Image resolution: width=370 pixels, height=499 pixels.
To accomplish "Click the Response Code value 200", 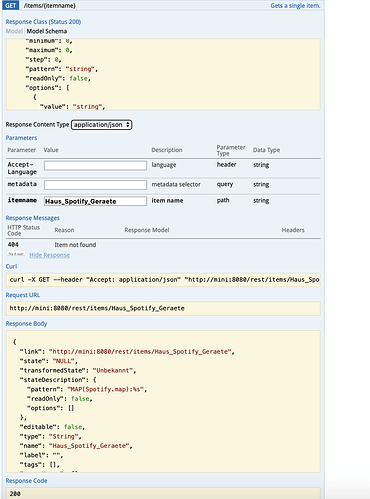I will click(15, 494).
